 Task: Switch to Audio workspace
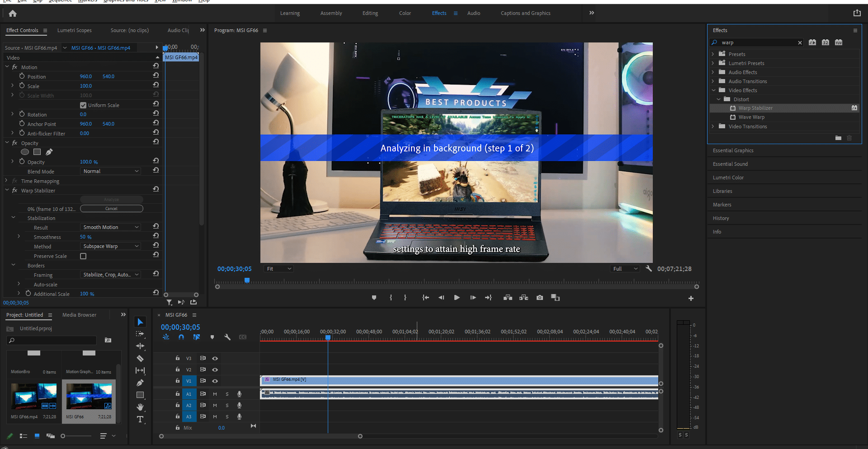coord(474,13)
